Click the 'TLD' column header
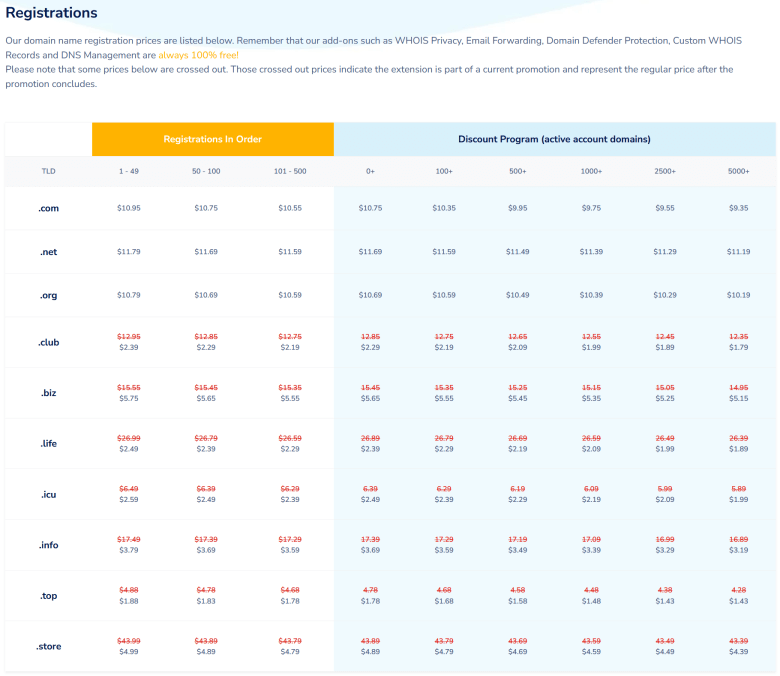The height and width of the screenshot is (676, 780). point(49,171)
